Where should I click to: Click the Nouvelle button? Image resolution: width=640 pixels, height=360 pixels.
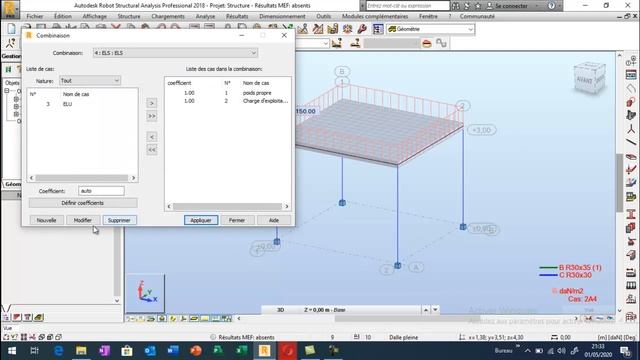tap(46, 220)
